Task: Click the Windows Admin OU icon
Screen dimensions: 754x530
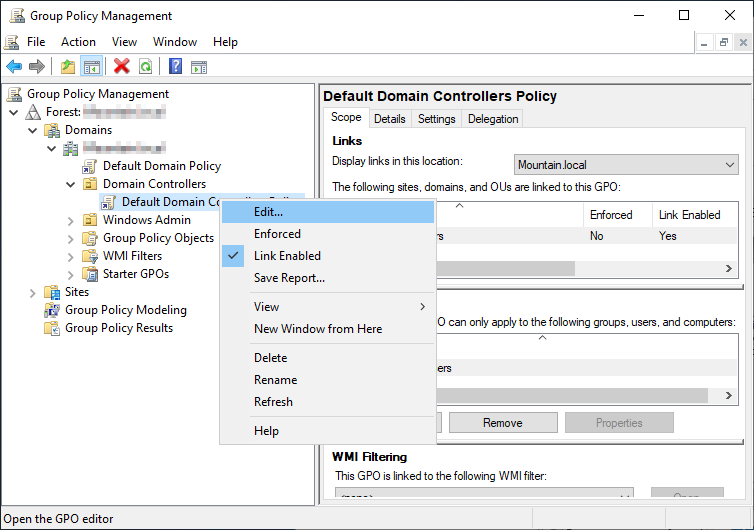Action: [90, 220]
